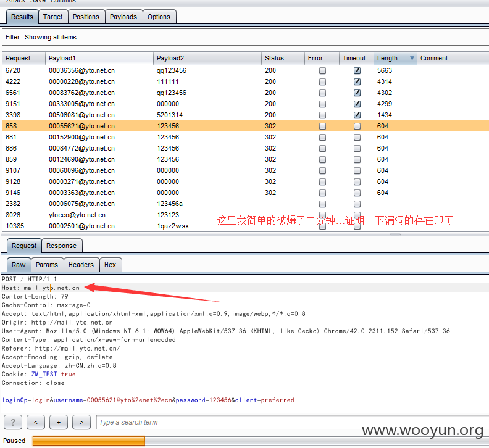Click the attack progress bar
This screenshot has height=448, width=489.
click(261, 441)
